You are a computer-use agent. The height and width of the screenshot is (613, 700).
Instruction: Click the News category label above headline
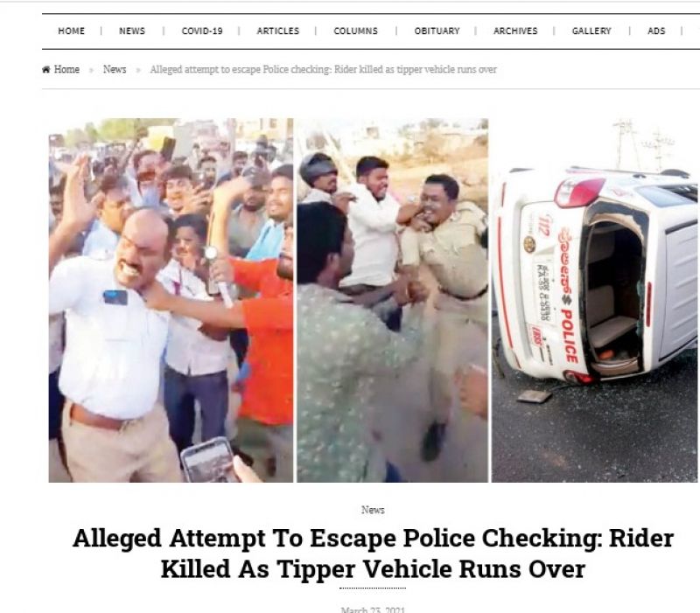tap(373, 510)
